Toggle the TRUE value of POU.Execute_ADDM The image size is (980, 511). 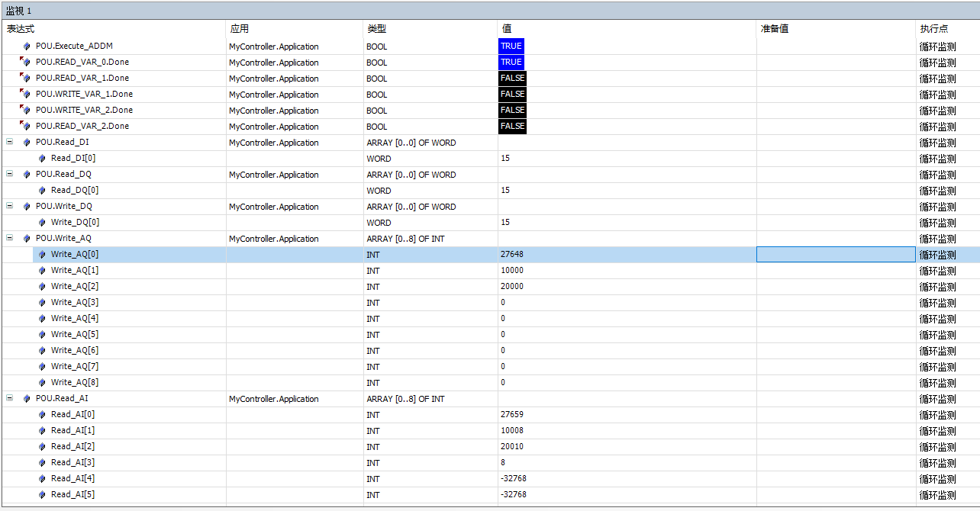511,47
